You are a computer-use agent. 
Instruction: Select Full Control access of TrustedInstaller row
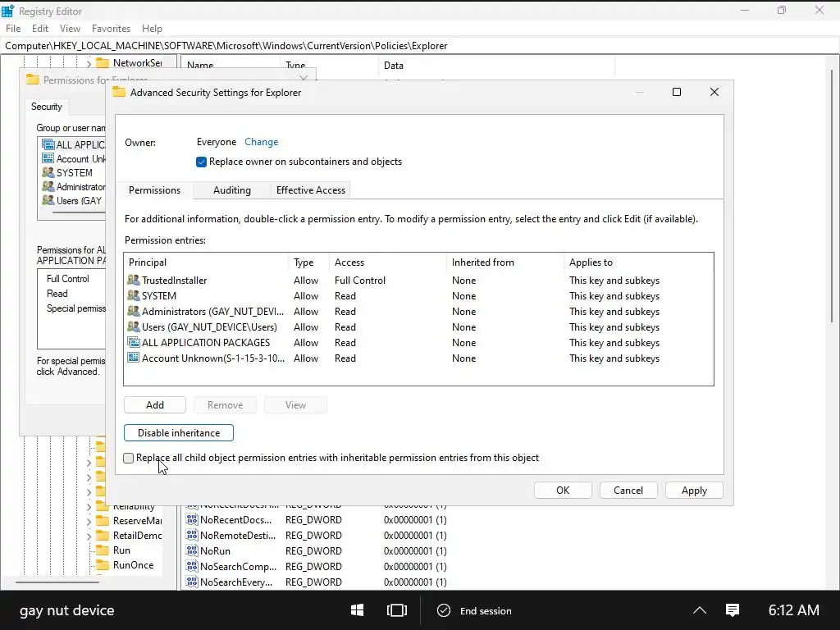[x=360, y=281]
